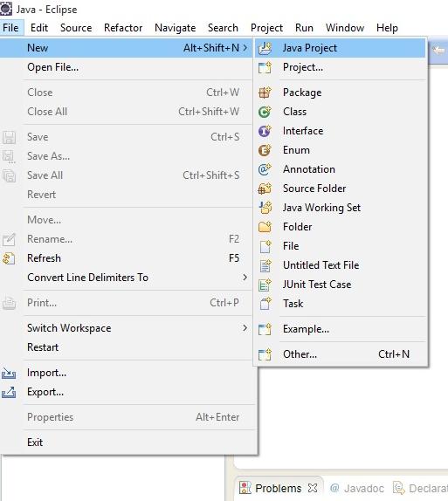Open the Project menu in menu bar
Image resolution: width=448 pixels, height=501 pixels.
click(266, 28)
